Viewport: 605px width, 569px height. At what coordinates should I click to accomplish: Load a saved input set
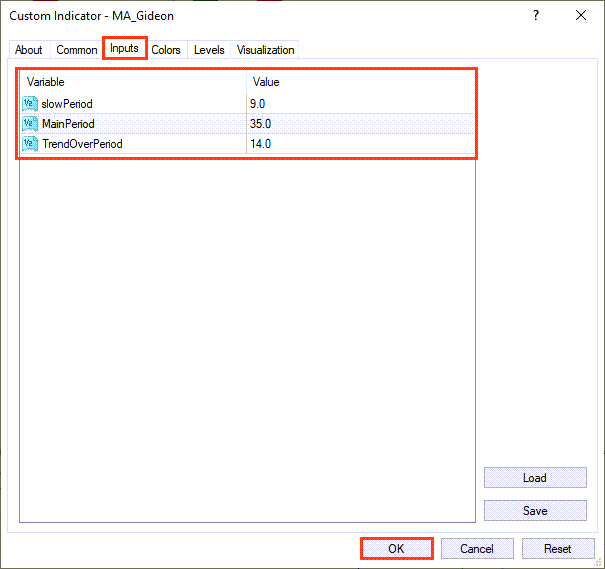tap(535, 478)
